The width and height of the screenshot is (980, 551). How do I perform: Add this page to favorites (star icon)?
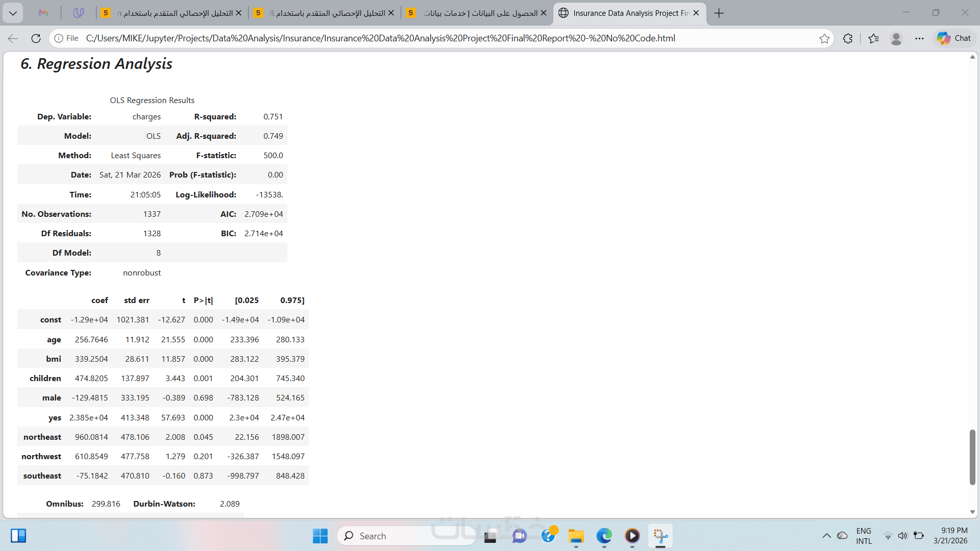(x=824, y=38)
